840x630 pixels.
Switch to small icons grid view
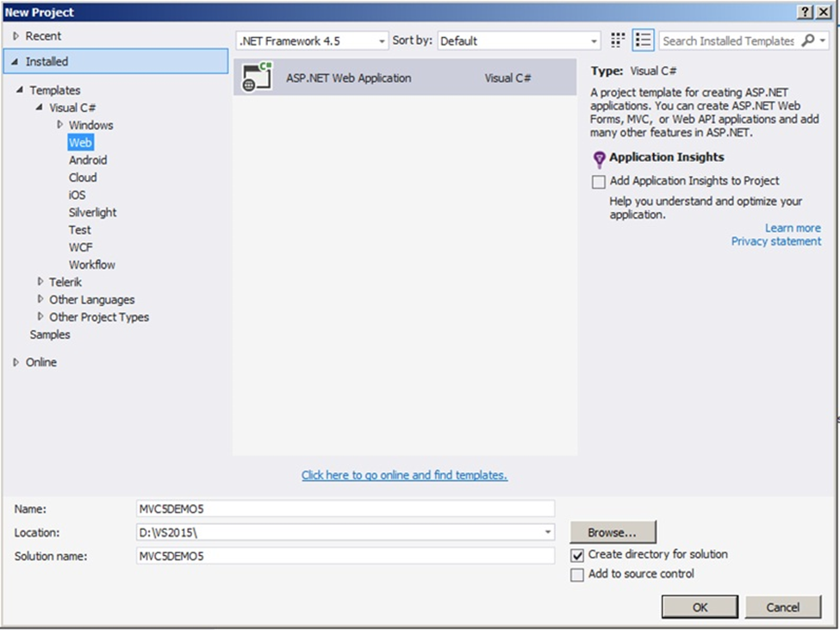point(618,41)
